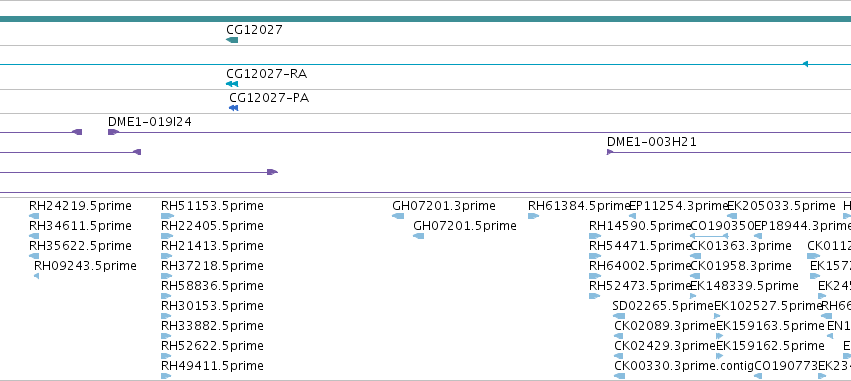Image resolution: width=851 pixels, height=381 pixels.
Task: Click the DME1-003H21 start marker glyph
Action: pos(610,152)
